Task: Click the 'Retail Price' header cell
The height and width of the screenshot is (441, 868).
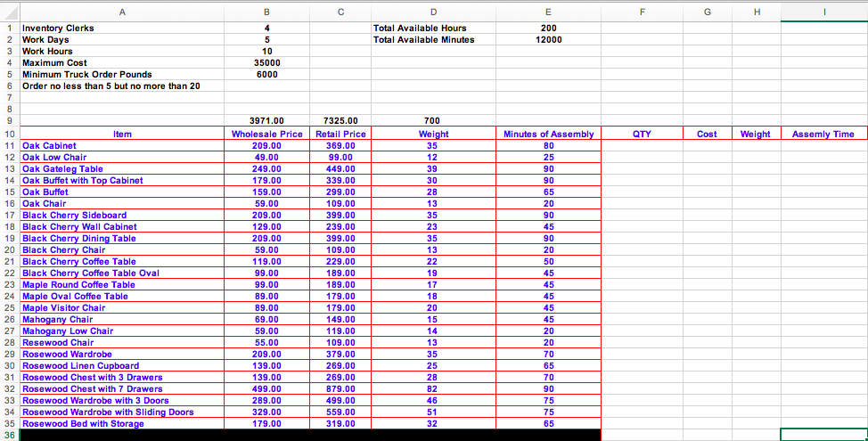Action: pyautogui.click(x=341, y=134)
